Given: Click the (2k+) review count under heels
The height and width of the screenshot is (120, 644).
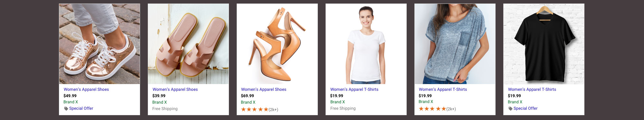Looking at the screenshot, I should 273,110.
